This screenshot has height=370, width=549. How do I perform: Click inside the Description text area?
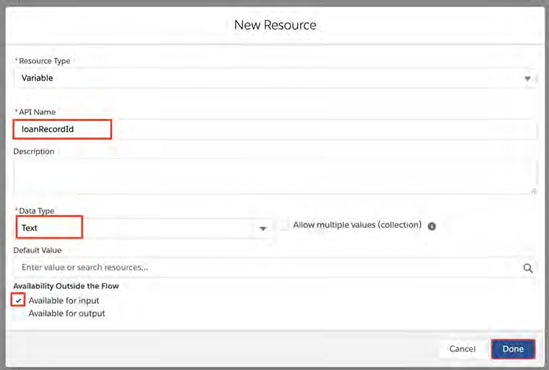coord(275,176)
